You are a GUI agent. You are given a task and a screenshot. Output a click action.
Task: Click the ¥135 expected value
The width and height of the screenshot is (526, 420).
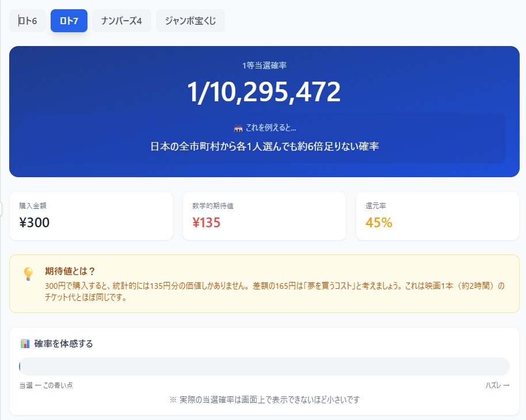coord(206,223)
